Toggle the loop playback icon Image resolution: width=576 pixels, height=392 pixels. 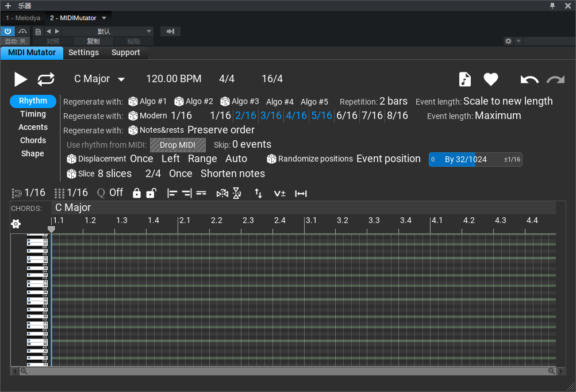click(x=46, y=79)
